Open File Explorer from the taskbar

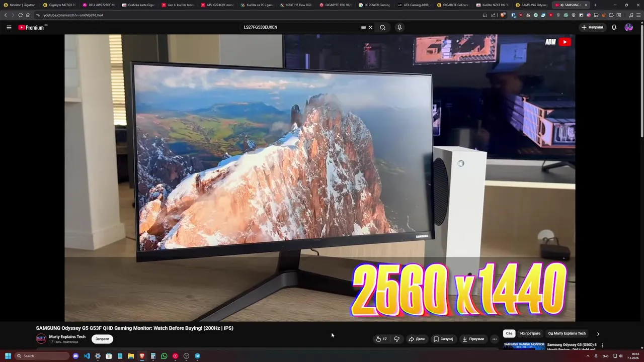click(x=131, y=356)
